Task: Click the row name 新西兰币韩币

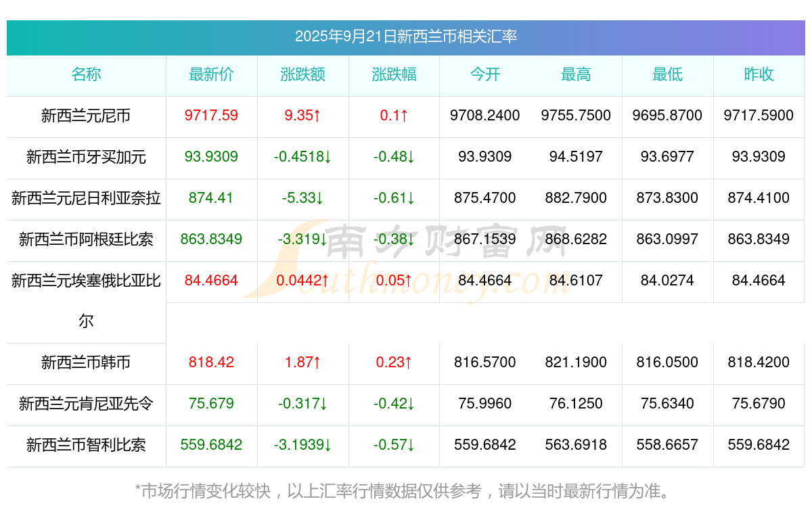Action: click(x=86, y=363)
